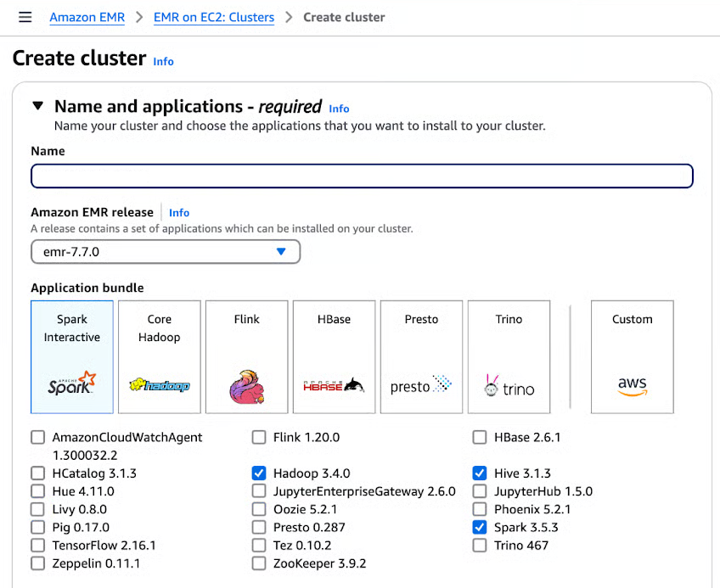
Task: Pick the aws Custom bundle logo
Action: coord(633,386)
